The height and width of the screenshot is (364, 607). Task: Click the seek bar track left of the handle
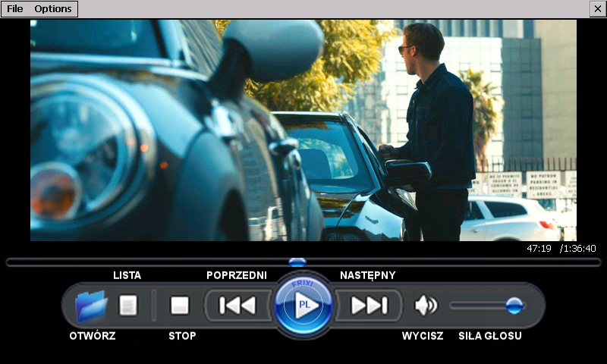[152, 262]
